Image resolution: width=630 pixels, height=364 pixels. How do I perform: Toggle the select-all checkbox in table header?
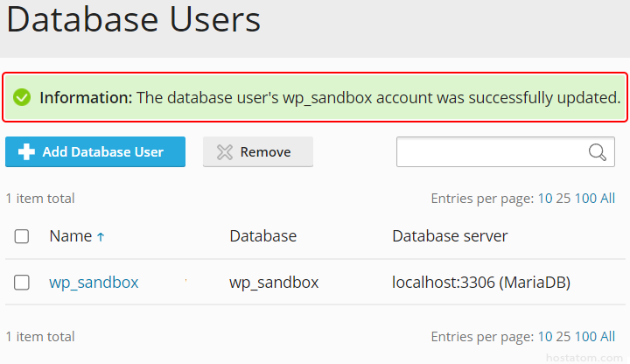click(x=22, y=236)
